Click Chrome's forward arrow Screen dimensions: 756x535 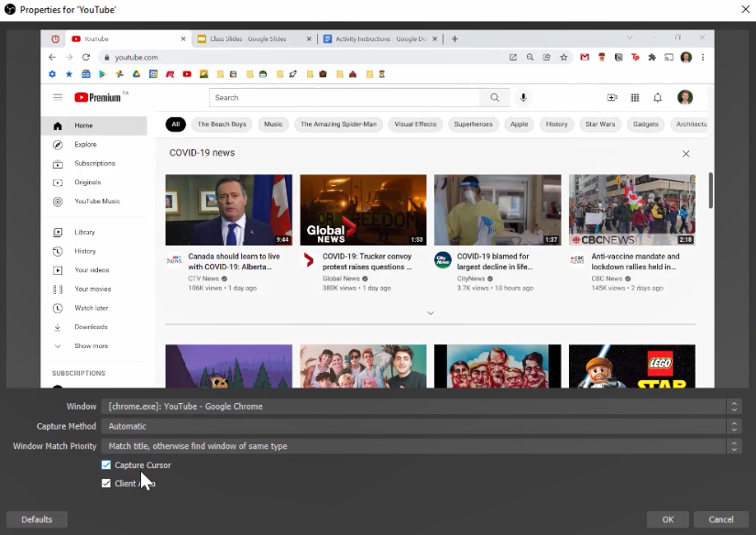[x=69, y=58]
